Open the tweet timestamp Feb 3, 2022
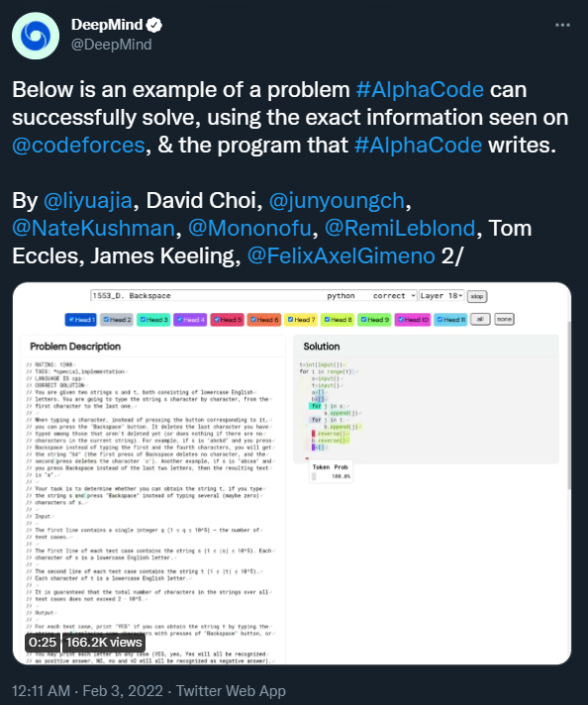The image size is (588, 705). 123,690
